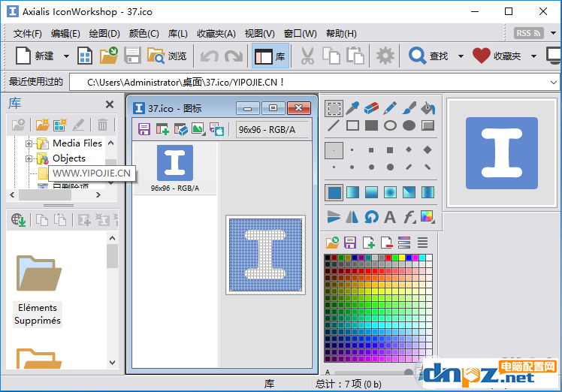This screenshot has width=562, height=392.
Task: Open palette file in color panel
Action: [332, 243]
